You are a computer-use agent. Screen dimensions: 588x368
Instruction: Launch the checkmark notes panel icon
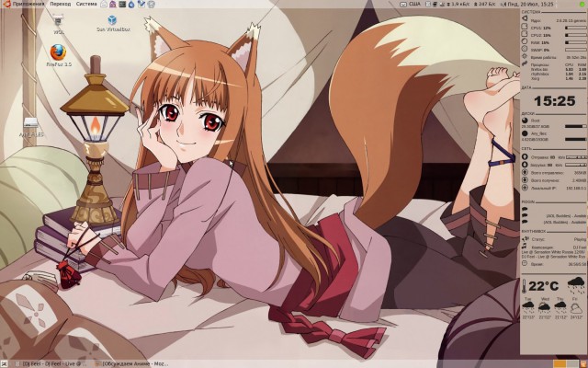(x=141, y=5)
